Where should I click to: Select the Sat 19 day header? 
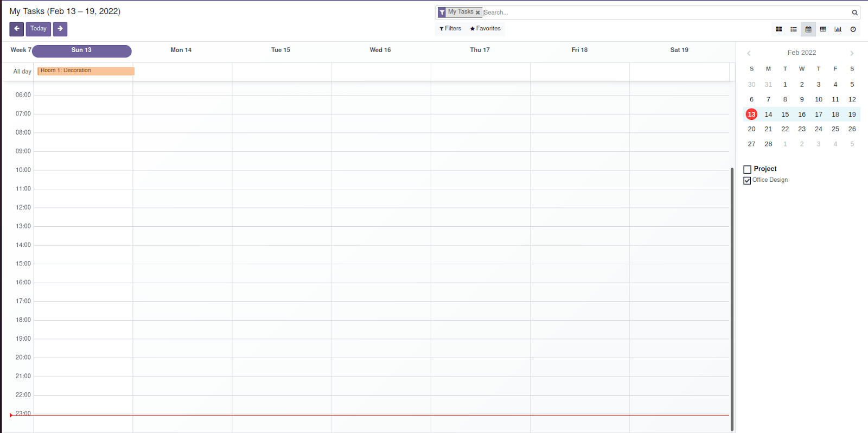[679, 50]
